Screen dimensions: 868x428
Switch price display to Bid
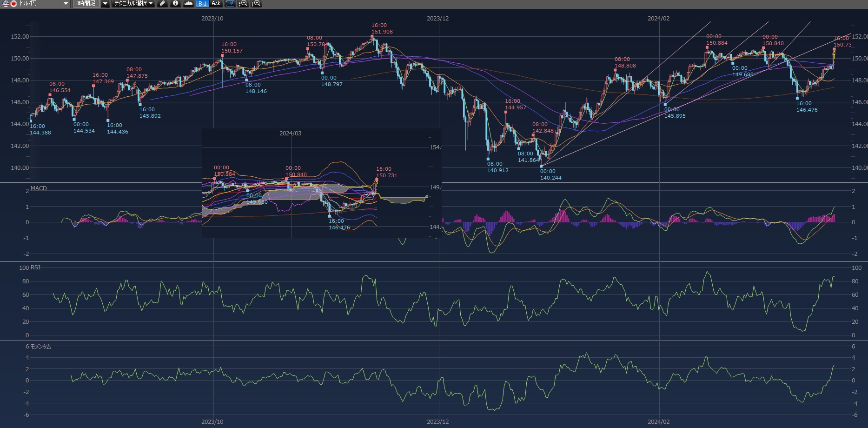click(202, 4)
